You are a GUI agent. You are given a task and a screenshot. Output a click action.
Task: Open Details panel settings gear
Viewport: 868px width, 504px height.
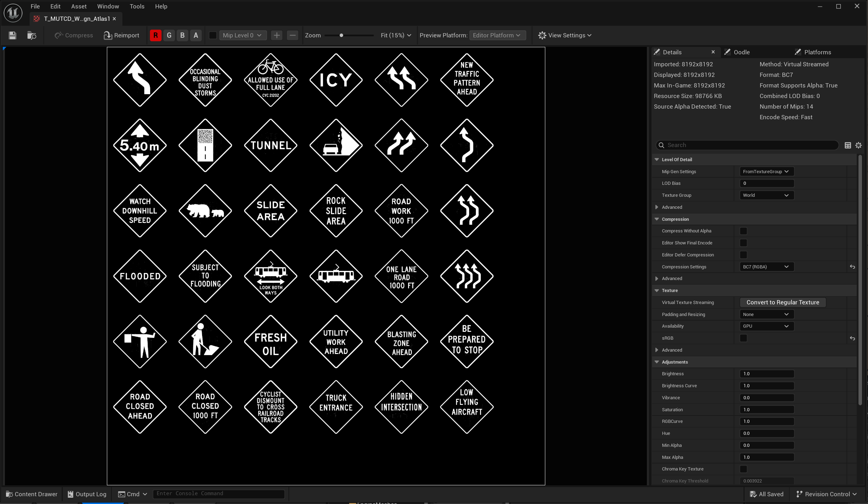pyautogui.click(x=858, y=145)
